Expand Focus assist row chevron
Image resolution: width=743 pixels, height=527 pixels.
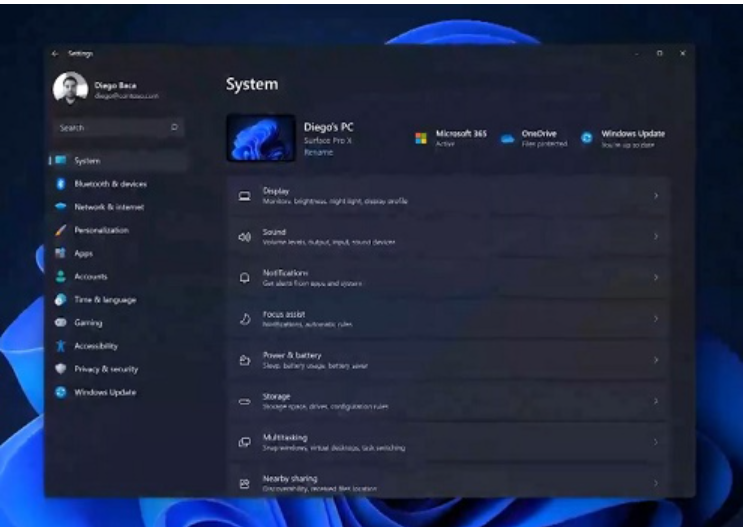[x=656, y=318]
